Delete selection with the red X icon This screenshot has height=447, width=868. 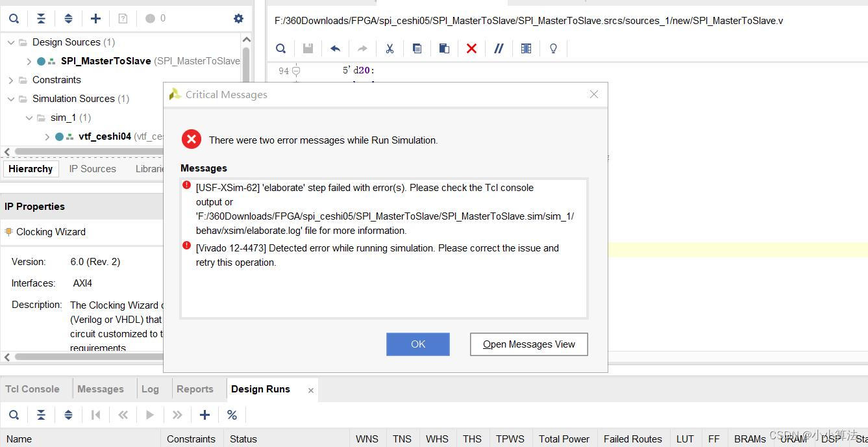click(471, 48)
